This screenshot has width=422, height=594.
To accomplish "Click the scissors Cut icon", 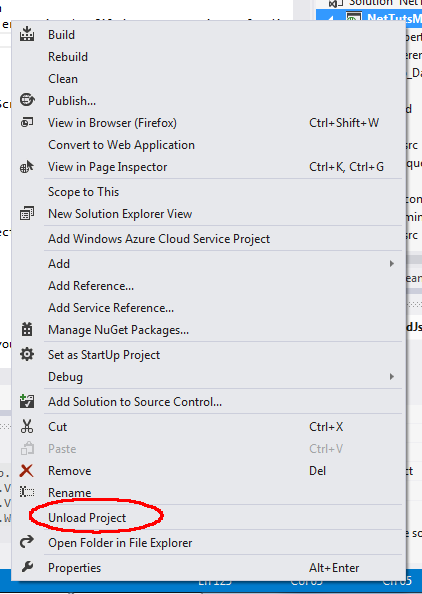I will [x=27, y=426].
